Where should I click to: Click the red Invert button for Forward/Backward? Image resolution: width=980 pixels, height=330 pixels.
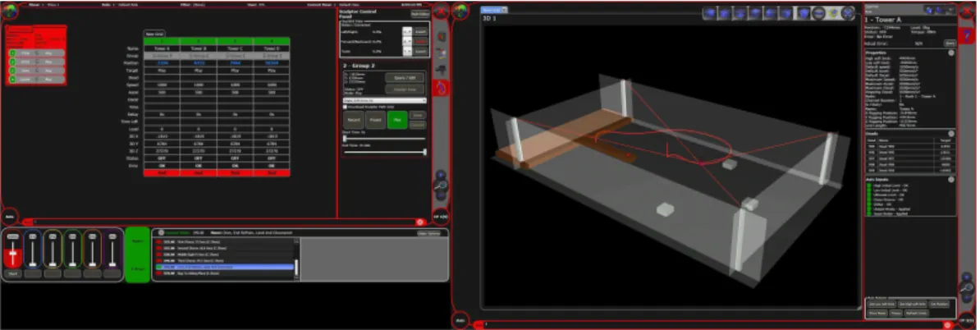coord(420,40)
